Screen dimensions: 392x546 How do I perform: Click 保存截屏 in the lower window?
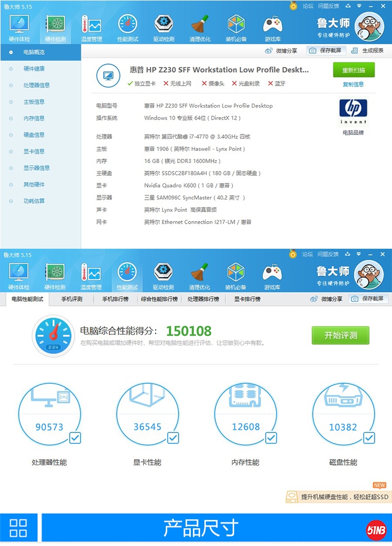[368, 299]
